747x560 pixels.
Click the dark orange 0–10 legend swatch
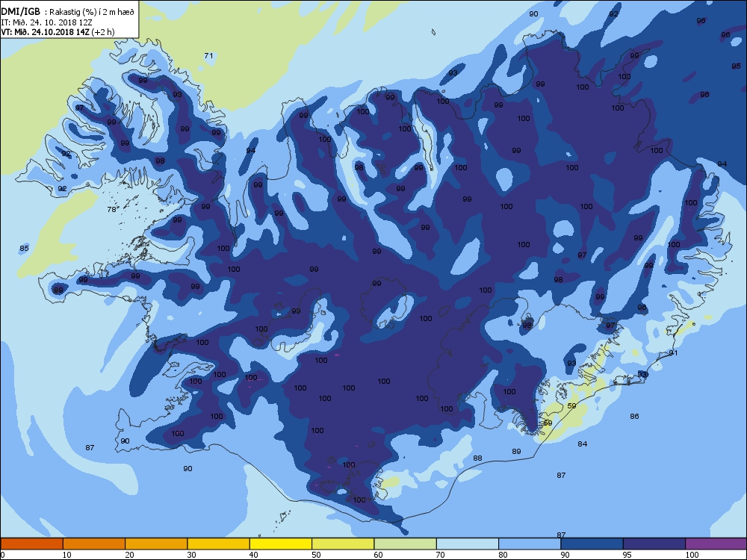(x=32, y=544)
